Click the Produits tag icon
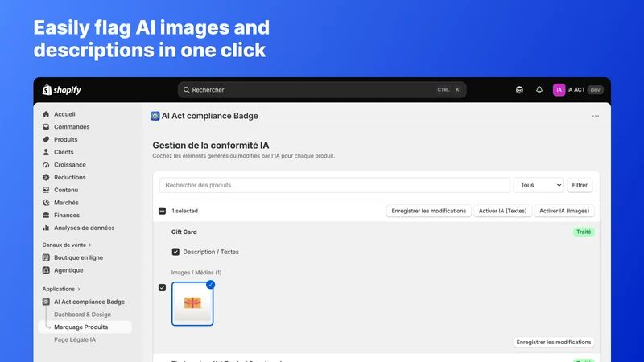The width and height of the screenshot is (644, 362). click(x=46, y=139)
